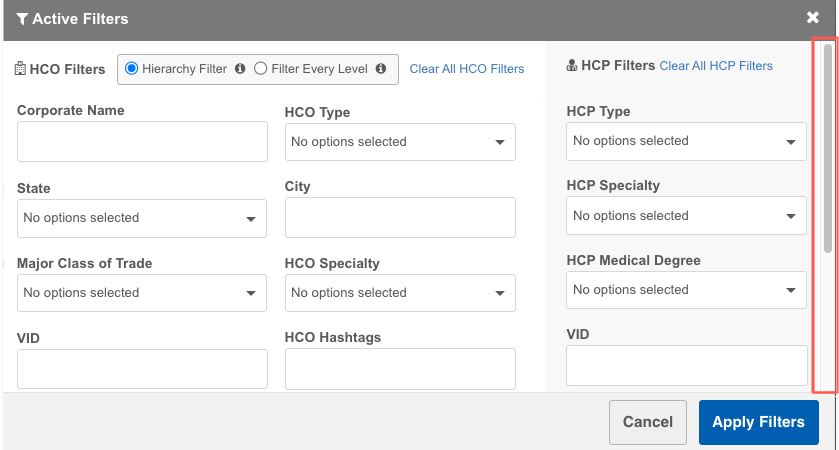Expand the HCO Specialty dropdown
The image size is (839, 450).
click(400, 293)
